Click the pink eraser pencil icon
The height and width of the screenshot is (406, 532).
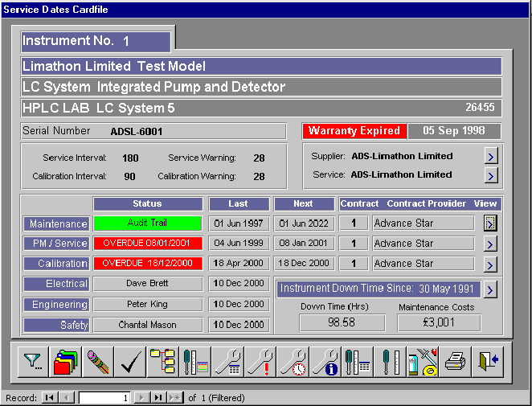(98, 362)
